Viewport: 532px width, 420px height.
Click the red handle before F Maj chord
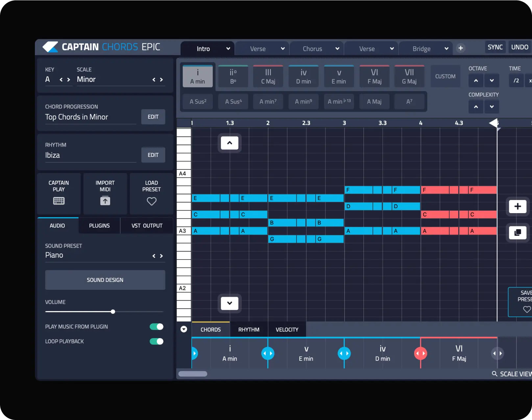click(x=421, y=353)
